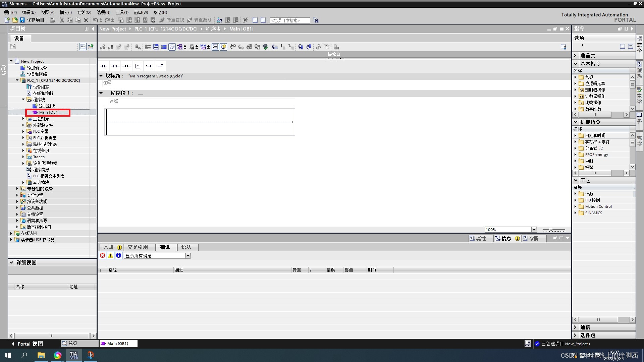Screen dimensions: 644x362
Task: Switch to Portal 视图
Action: click(x=27, y=344)
